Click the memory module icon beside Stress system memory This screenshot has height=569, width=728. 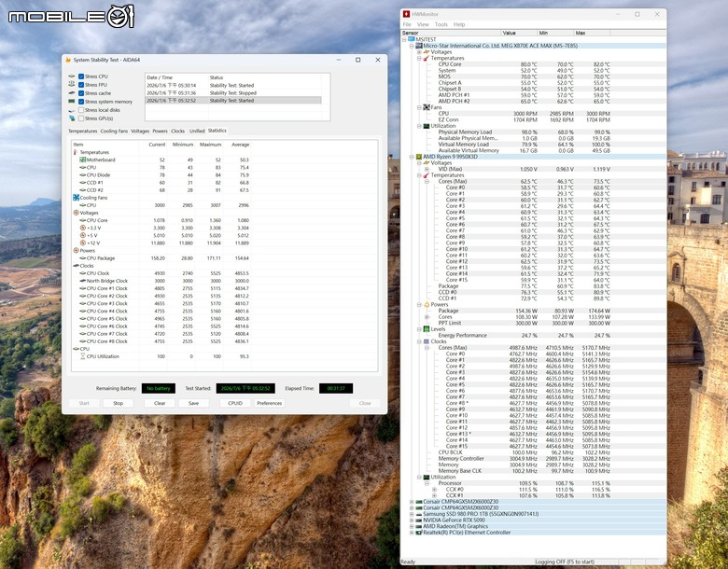click(x=72, y=101)
